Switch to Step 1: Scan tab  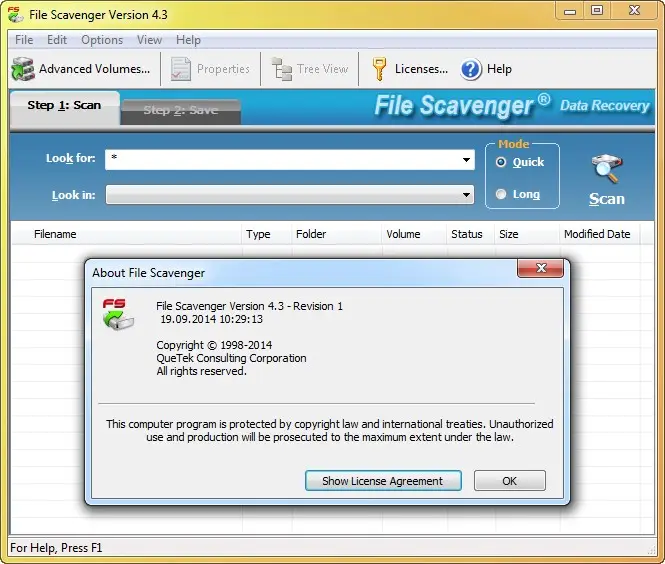[64, 106]
